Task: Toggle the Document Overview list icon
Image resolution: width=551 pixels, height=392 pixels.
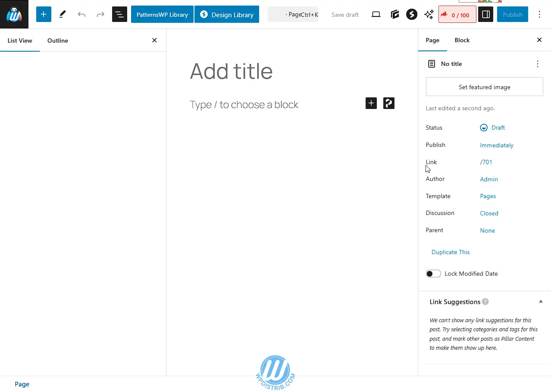Action: [x=119, y=14]
